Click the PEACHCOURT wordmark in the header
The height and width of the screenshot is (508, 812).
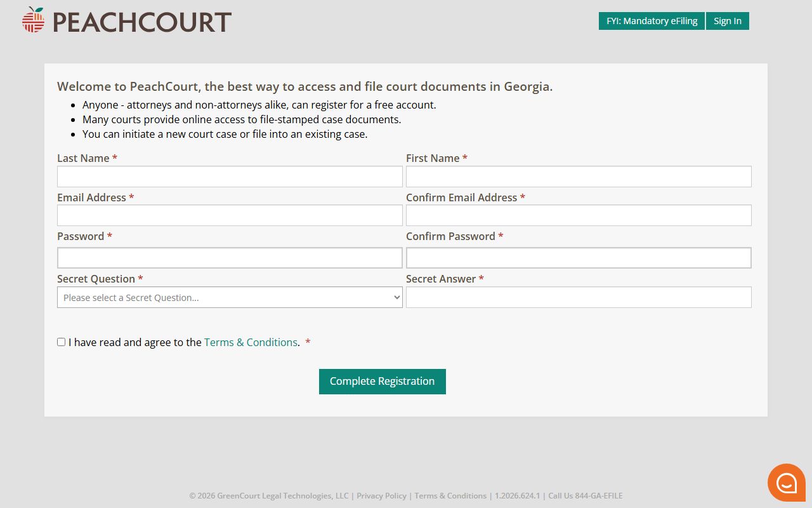(142, 22)
